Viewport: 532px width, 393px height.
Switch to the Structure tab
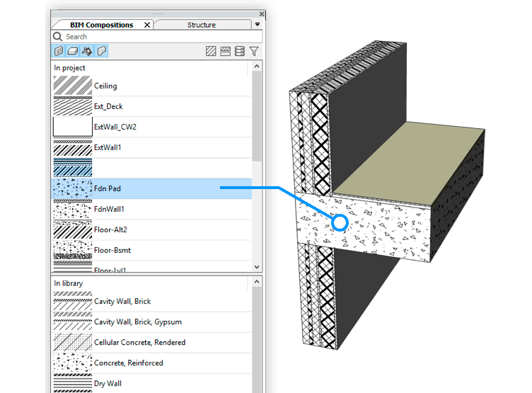(202, 25)
